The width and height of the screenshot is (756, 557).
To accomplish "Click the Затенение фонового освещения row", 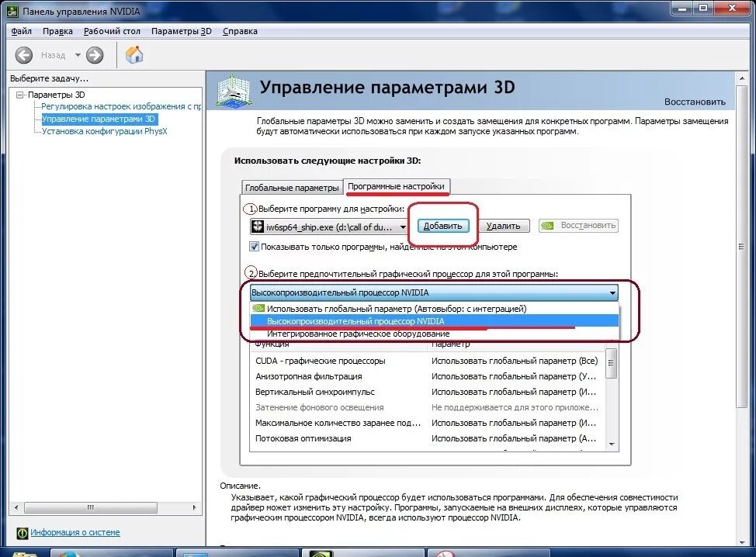I will pyautogui.click(x=427, y=407).
